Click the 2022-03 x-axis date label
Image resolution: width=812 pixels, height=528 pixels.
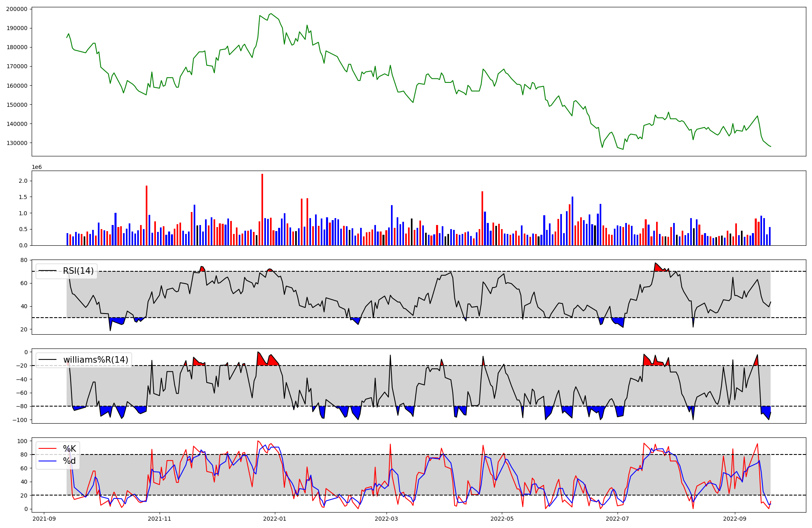pyautogui.click(x=387, y=519)
